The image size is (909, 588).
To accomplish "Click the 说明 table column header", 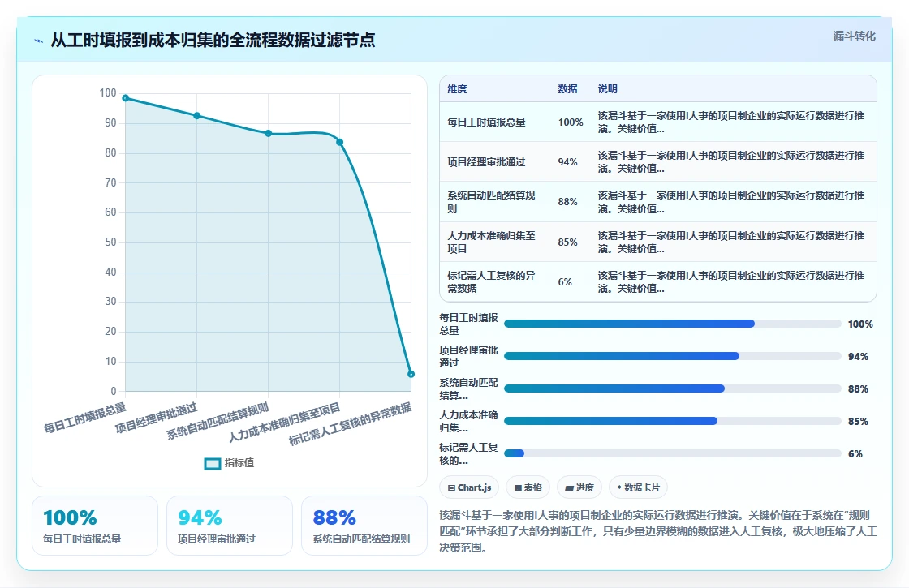I will pos(608,89).
